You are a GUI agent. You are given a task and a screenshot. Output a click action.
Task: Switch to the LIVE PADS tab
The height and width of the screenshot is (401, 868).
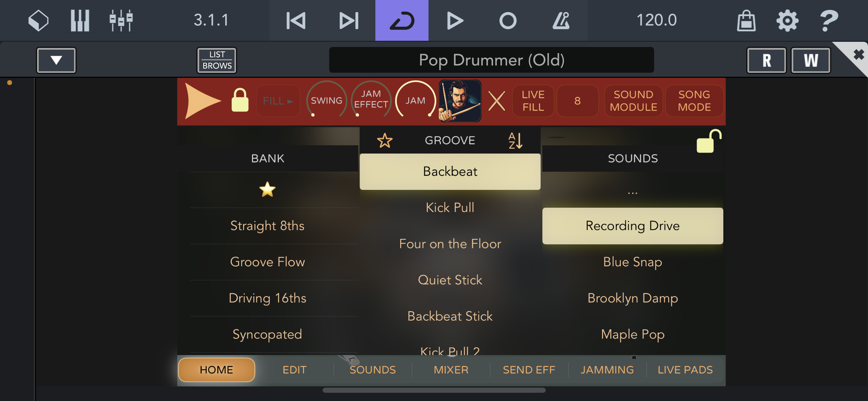click(685, 370)
